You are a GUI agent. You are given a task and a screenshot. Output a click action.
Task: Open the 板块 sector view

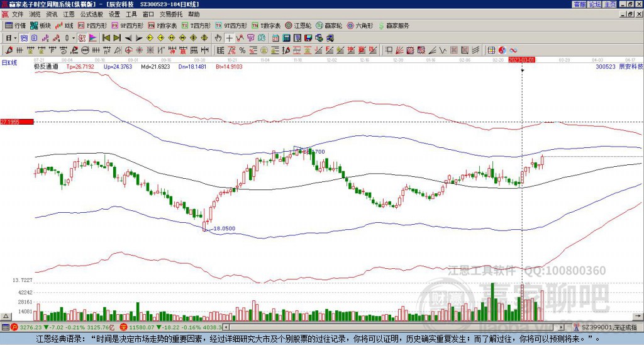(40, 25)
